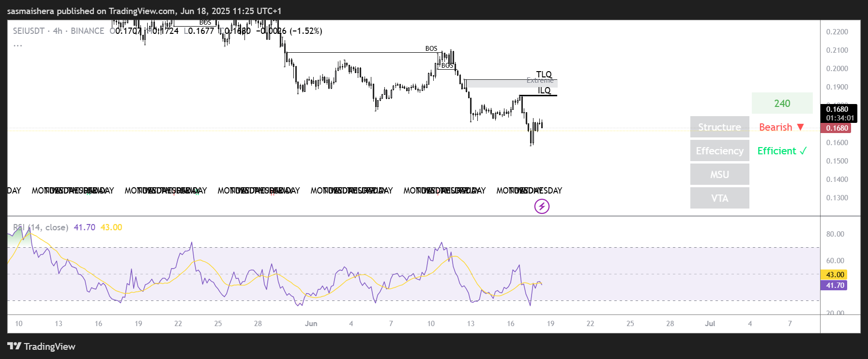Image resolution: width=868 pixels, height=359 pixels.
Task: Click the yellow 43.00 RSI value tag
Action: point(834,275)
